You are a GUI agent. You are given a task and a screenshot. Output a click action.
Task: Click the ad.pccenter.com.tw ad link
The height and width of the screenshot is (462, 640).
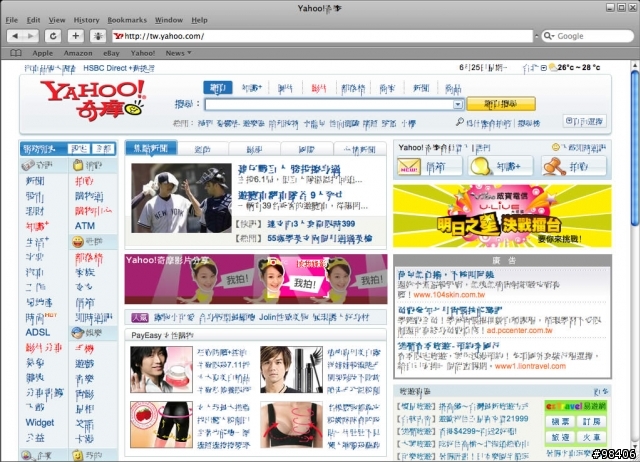tap(519, 330)
